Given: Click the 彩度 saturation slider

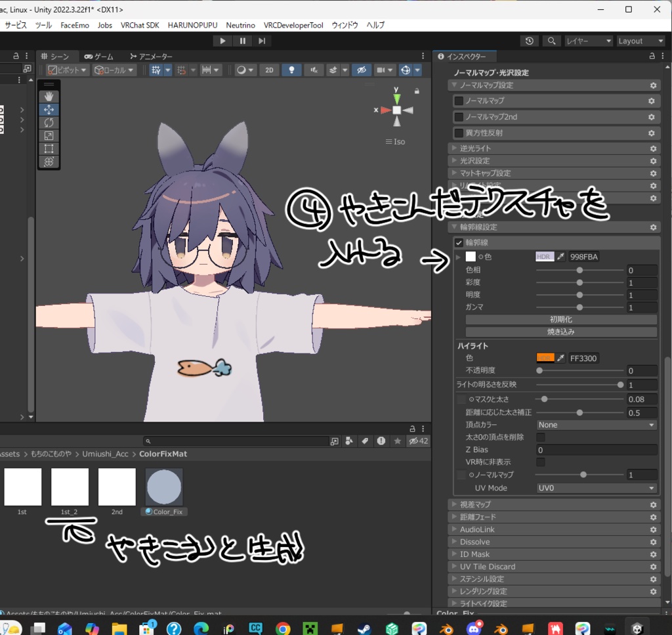Looking at the screenshot, I should click(580, 282).
